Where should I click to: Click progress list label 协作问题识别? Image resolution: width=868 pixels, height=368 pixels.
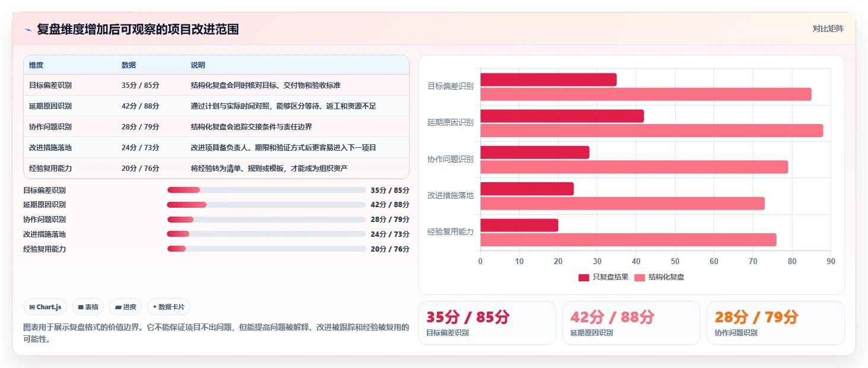pos(45,220)
